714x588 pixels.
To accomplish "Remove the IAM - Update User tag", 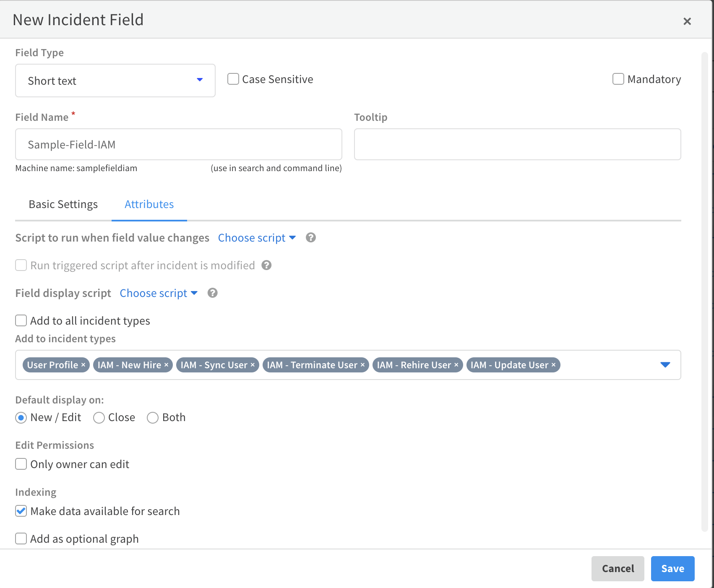I will tap(554, 365).
